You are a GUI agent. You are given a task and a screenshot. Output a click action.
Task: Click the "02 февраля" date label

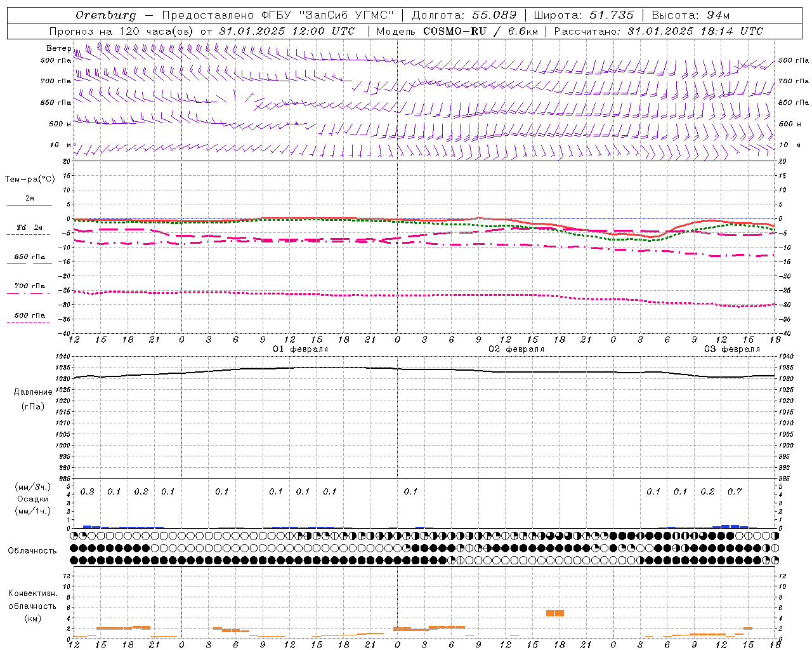(x=516, y=349)
